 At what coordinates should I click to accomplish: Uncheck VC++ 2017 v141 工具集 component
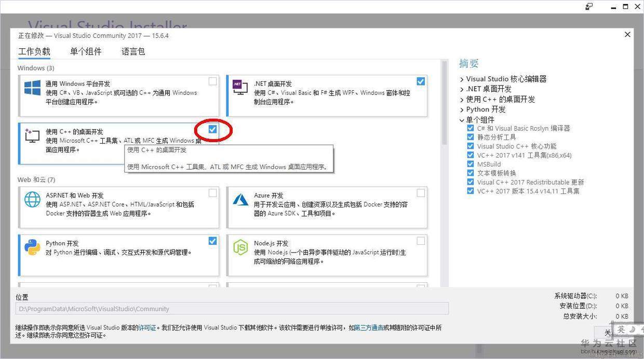coord(471,155)
